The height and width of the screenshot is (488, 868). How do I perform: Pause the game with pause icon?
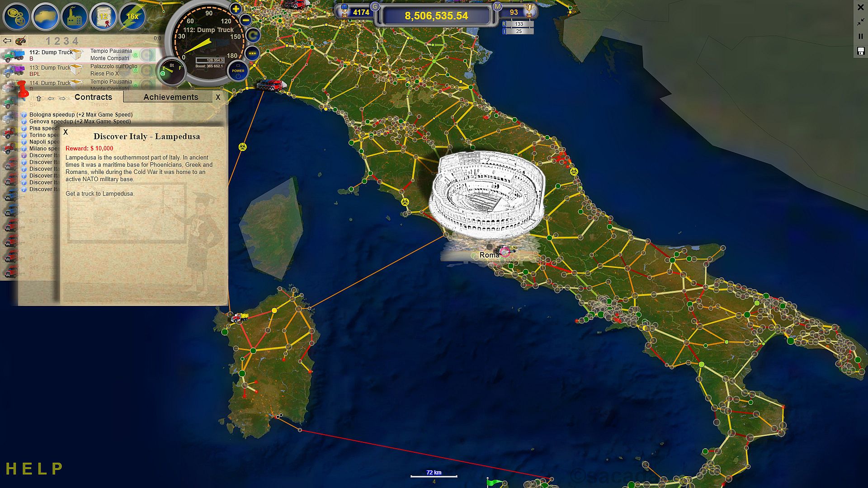tap(861, 36)
